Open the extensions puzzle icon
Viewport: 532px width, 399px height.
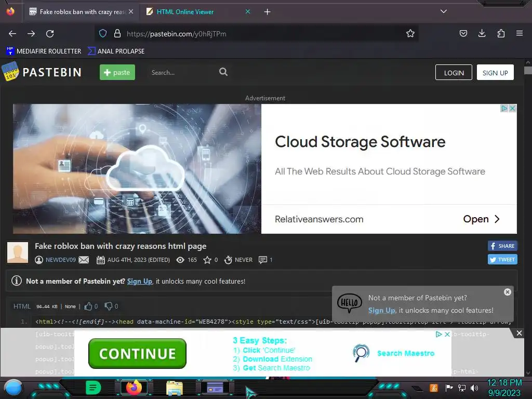(501, 33)
